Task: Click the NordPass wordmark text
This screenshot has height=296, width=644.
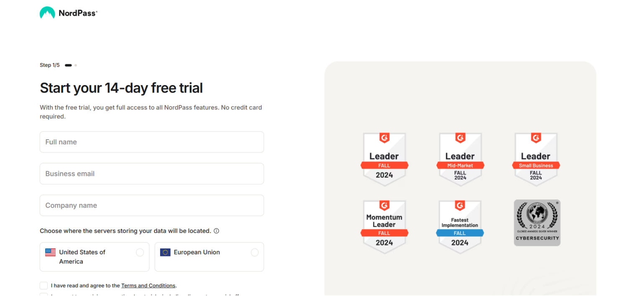Action: (78, 13)
